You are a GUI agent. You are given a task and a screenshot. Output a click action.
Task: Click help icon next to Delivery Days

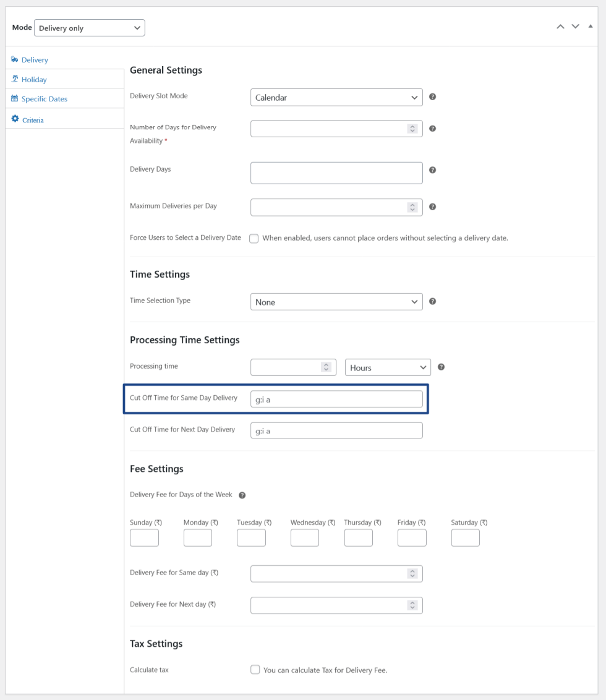tap(433, 170)
